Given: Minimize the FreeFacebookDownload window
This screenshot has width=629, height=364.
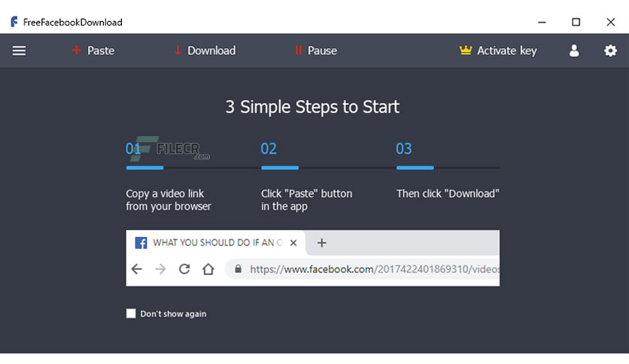Looking at the screenshot, I should pos(542,22).
